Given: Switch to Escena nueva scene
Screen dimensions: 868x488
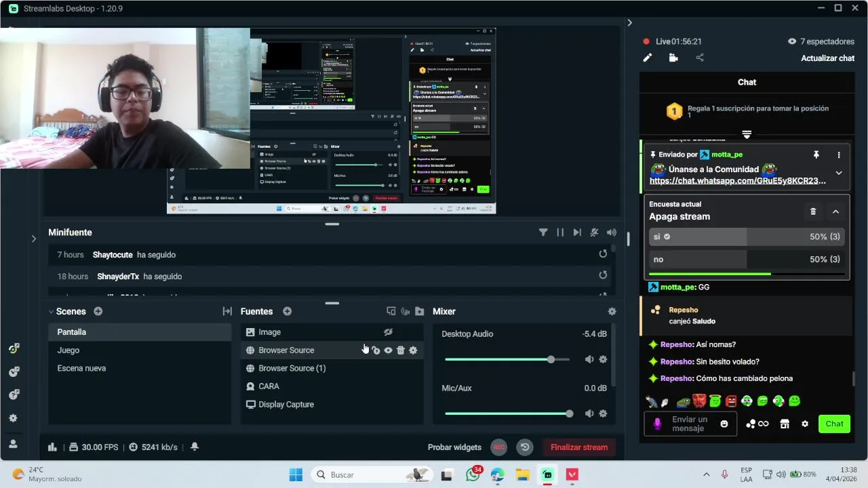Looking at the screenshot, I should 140,368.
